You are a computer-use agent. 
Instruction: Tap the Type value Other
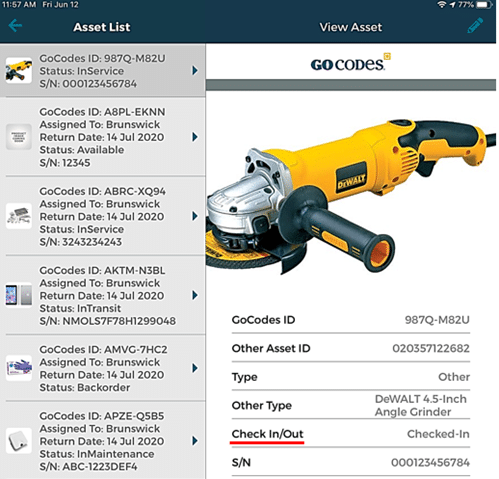[454, 377]
